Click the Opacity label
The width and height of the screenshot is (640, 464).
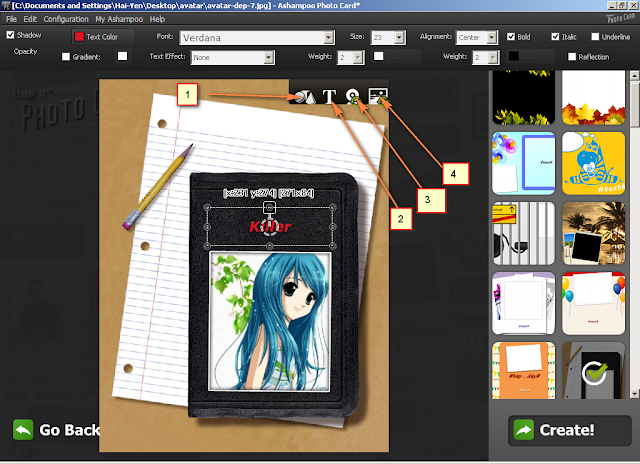[x=25, y=51]
